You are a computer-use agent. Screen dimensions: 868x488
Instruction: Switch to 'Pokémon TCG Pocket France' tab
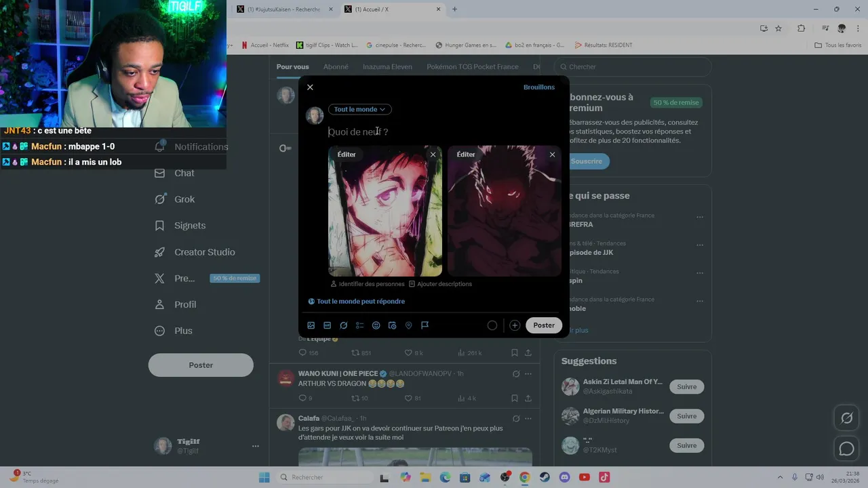click(473, 66)
